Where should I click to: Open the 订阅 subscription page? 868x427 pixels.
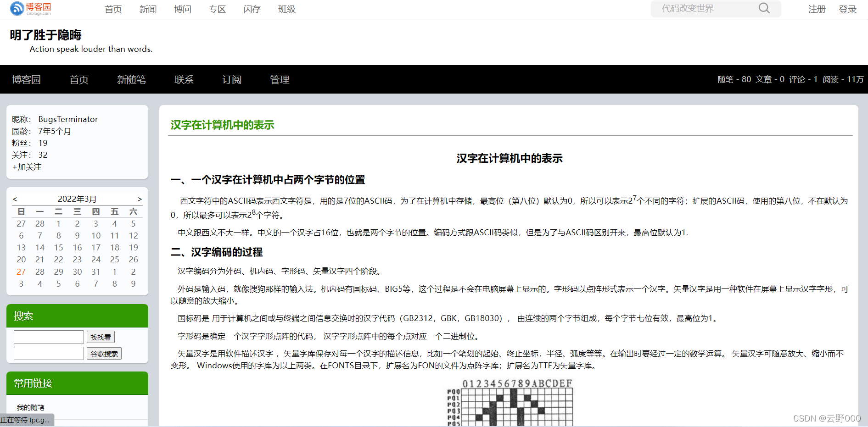(232, 79)
